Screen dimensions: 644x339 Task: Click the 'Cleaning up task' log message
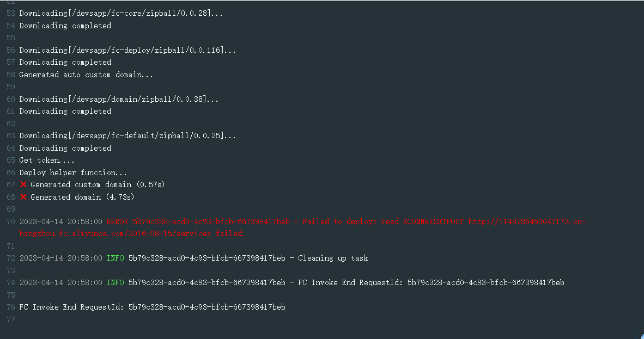point(333,258)
